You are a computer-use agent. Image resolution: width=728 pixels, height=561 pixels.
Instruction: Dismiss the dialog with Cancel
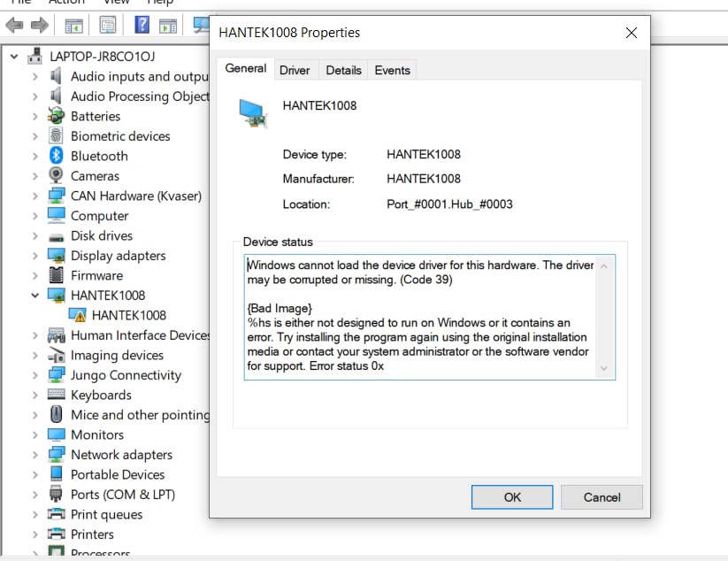602,497
